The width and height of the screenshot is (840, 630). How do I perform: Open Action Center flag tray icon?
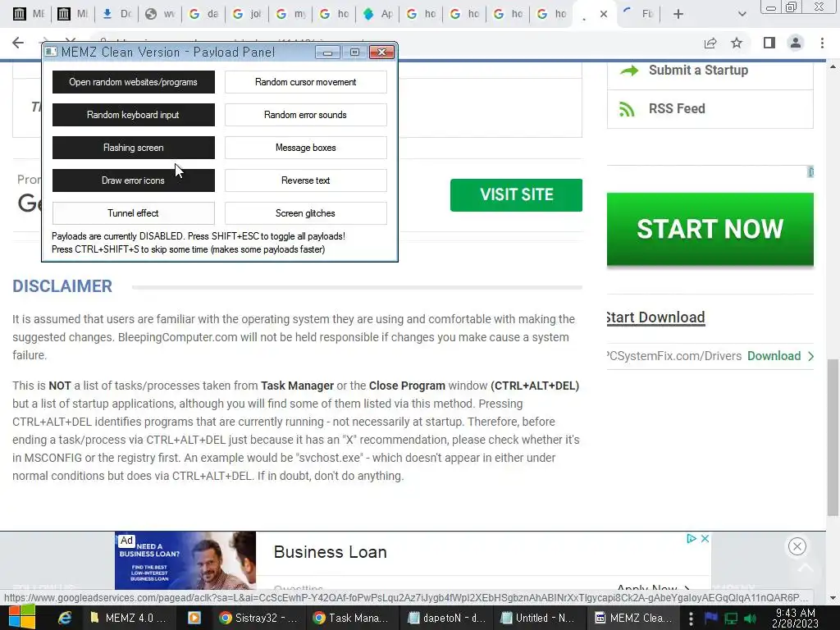pyautogui.click(x=711, y=618)
